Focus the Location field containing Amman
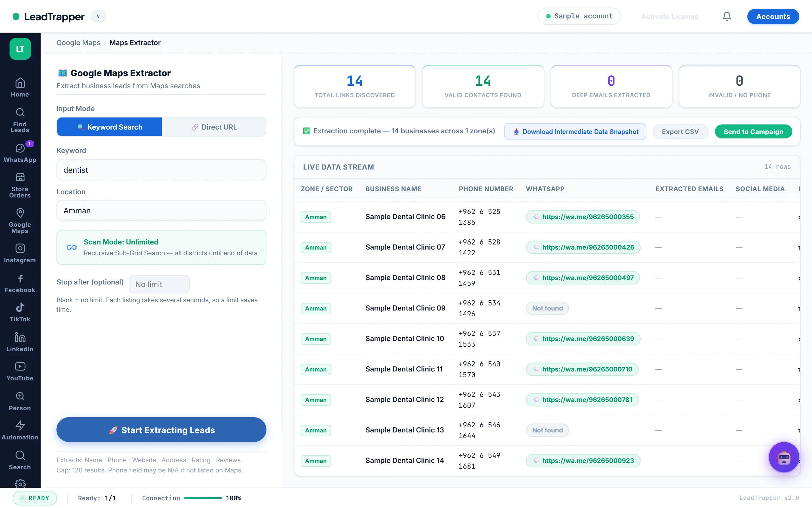The image size is (812, 508). (161, 211)
